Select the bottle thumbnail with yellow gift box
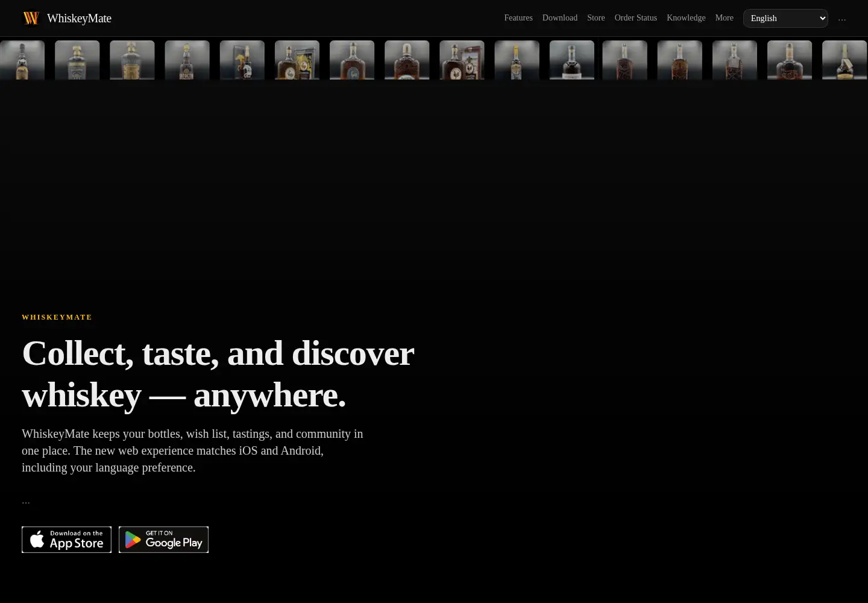 click(297, 60)
